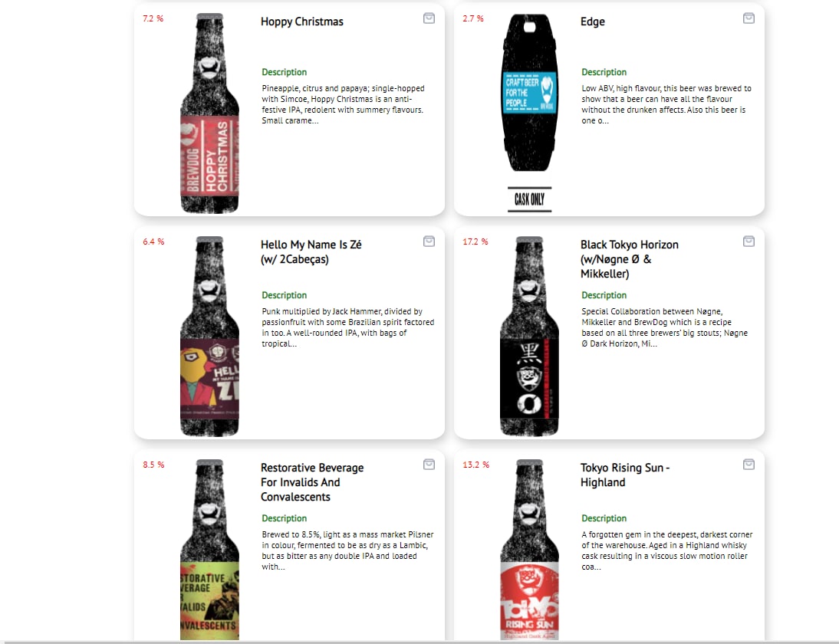Click bag icon on Tokyo Rising Sun card
The height and width of the screenshot is (644, 839).
point(749,465)
